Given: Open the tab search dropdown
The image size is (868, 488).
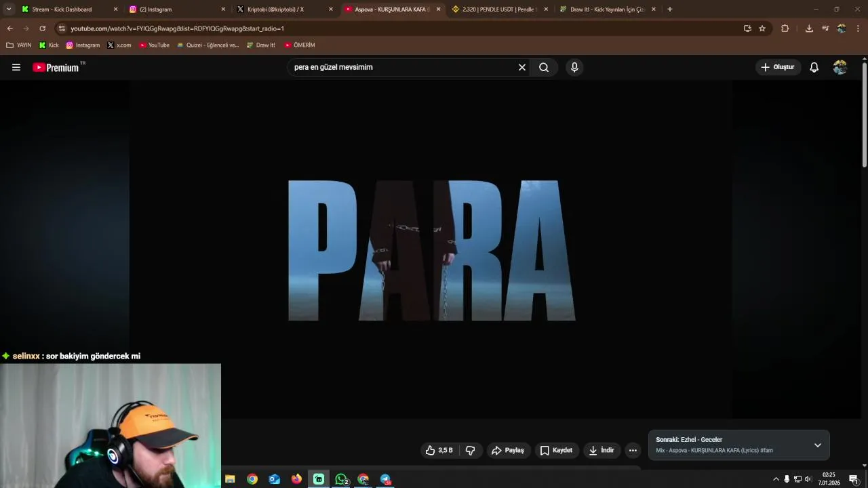Looking at the screenshot, I should tap(9, 9).
